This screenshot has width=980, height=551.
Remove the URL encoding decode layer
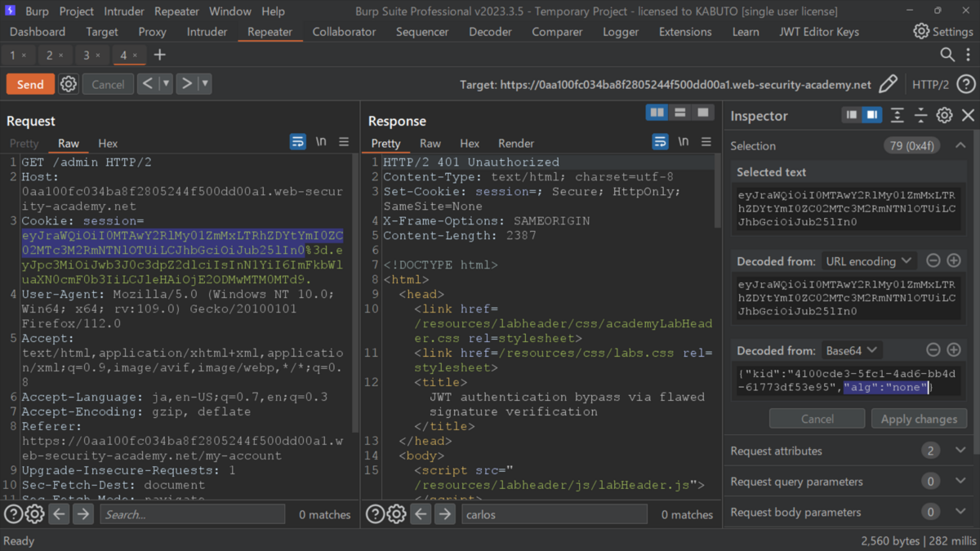[x=933, y=261]
